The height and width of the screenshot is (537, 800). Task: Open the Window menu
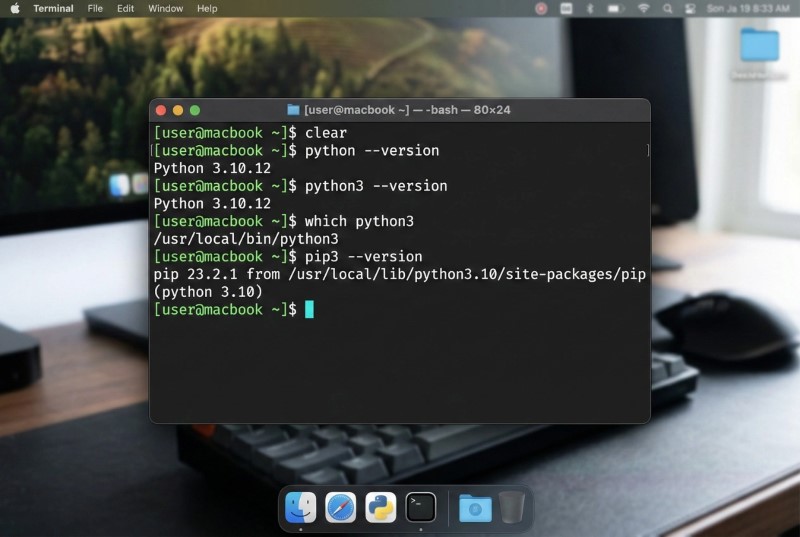tap(165, 8)
